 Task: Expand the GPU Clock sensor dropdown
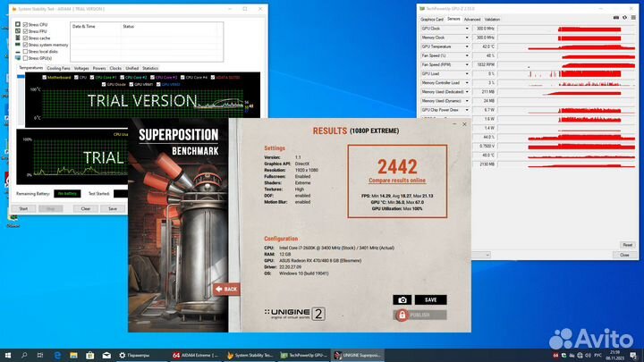click(x=467, y=29)
